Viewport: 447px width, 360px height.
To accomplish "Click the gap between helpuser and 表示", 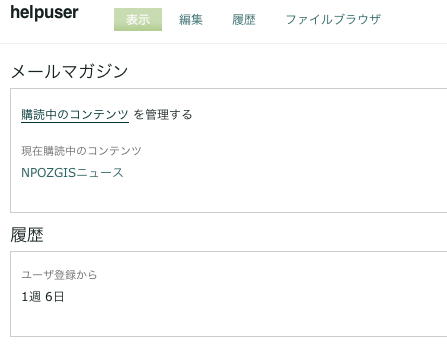I will click(96, 19).
